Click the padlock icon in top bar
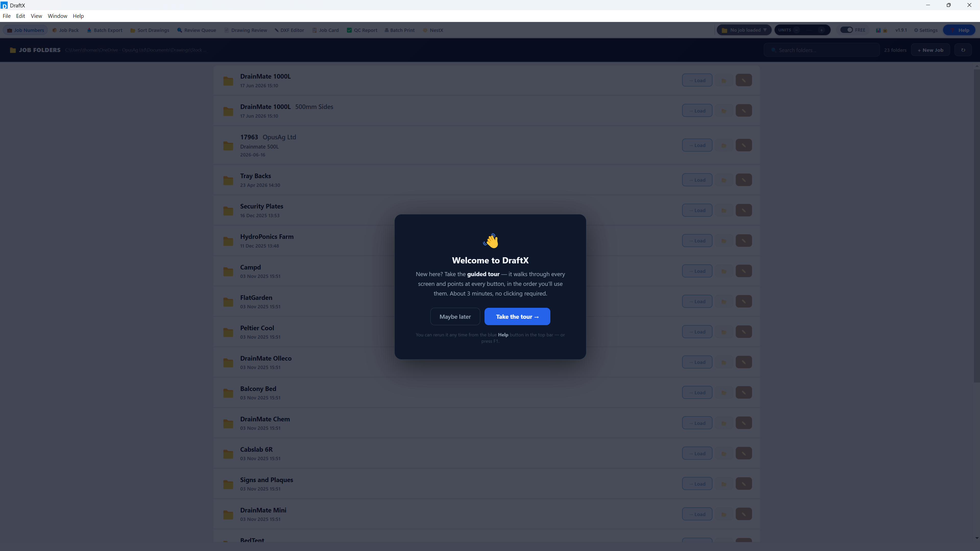 tap(885, 30)
